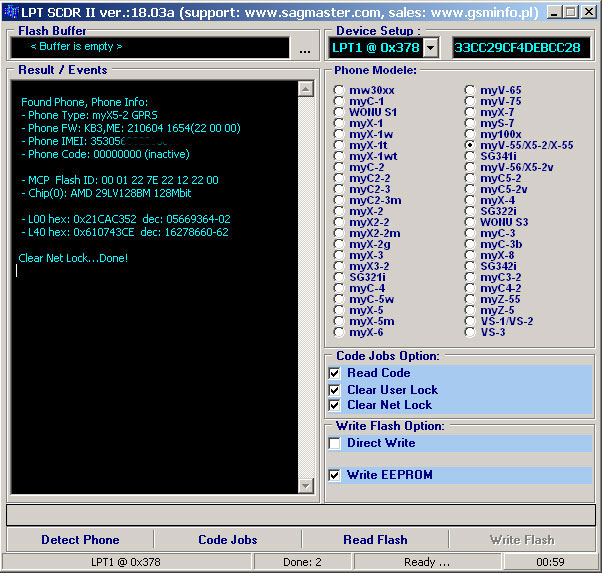Click the results scrollbar up arrow
Viewport: 602px width, 573px height.
[x=306, y=89]
